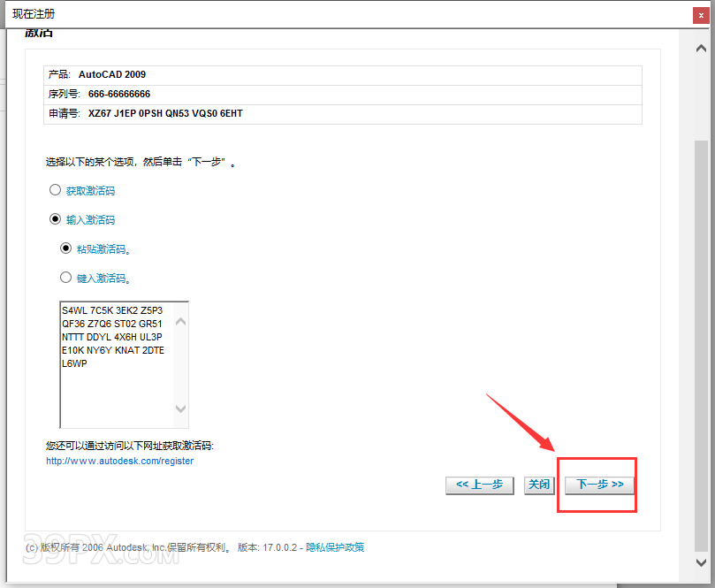Click the down arrow on the code box scrollbar

[180, 409]
